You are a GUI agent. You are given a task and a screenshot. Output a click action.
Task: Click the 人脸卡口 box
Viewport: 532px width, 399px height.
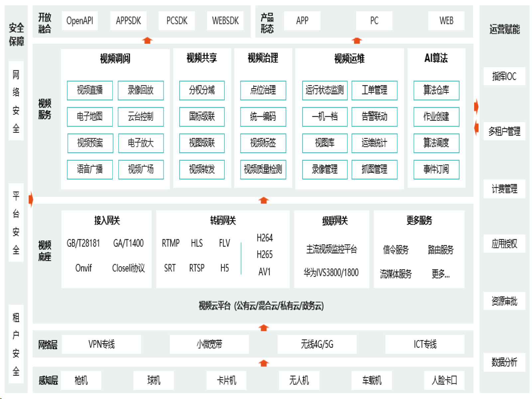(x=444, y=380)
